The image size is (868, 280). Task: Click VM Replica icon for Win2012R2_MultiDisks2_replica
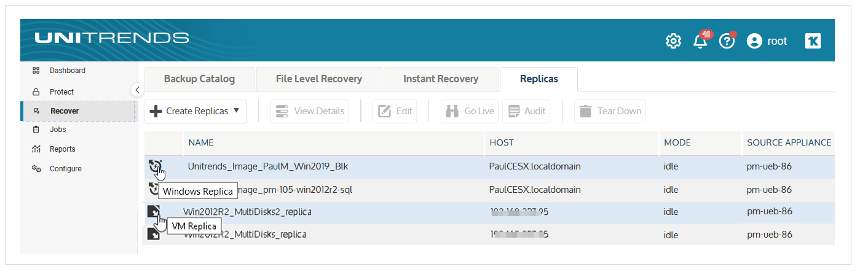tap(154, 212)
